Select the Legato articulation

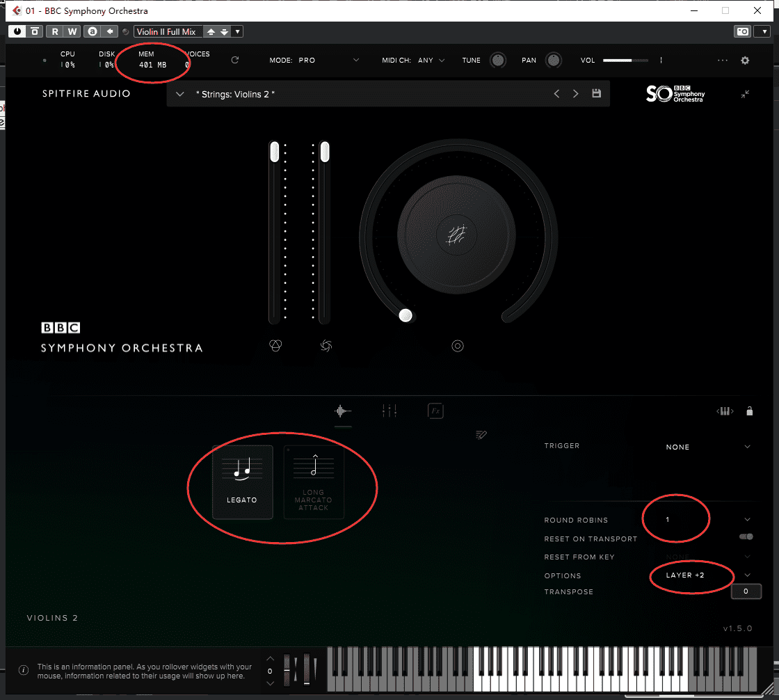242,482
